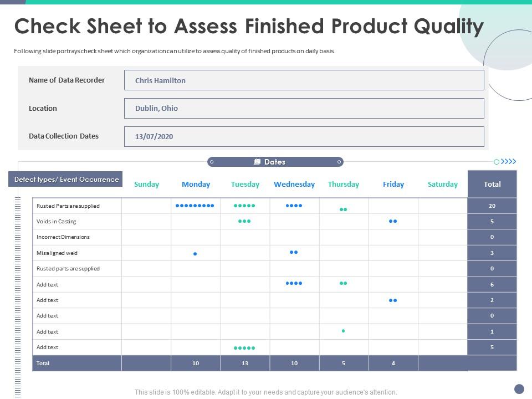Click Monday's blue dots for Rusted Parts

(x=195, y=206)
